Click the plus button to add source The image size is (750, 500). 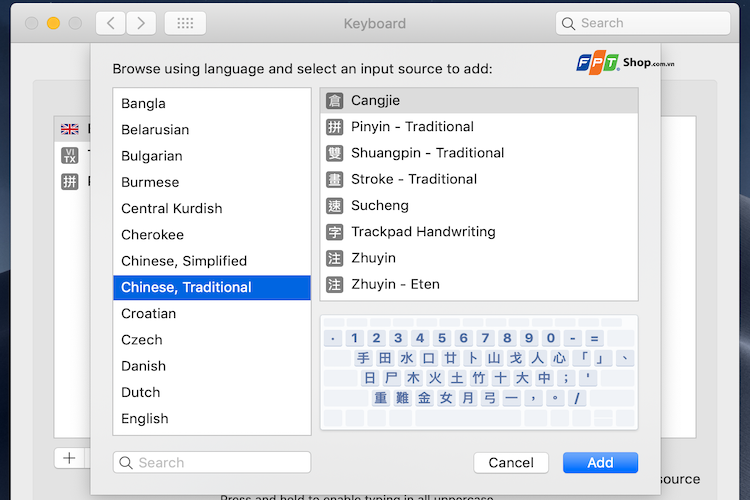coord(69,458)
